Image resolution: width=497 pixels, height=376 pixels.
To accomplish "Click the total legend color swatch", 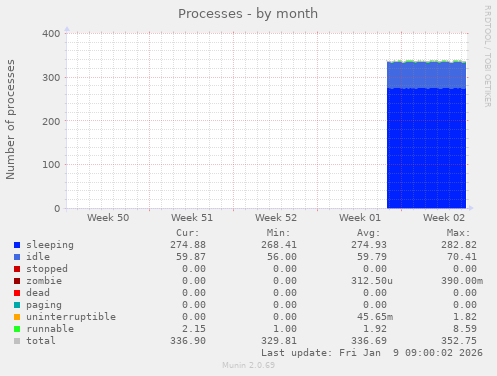I will coord(17,341).
